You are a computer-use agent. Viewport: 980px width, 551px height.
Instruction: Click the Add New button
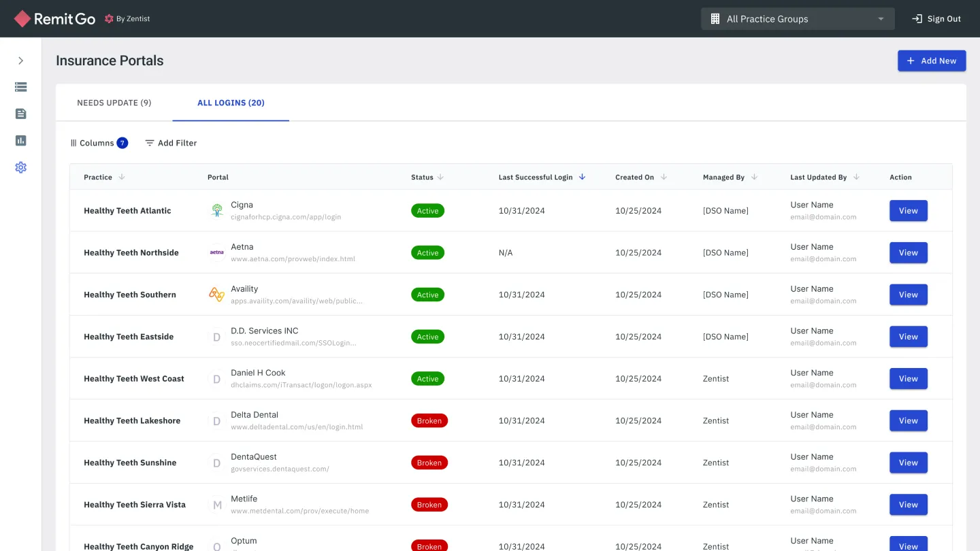(x=932, y=61)
